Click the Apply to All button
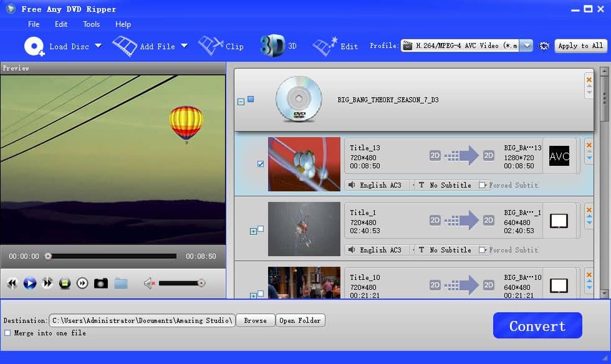This screenshot has height=364, width=611. (x=580, y=45)
